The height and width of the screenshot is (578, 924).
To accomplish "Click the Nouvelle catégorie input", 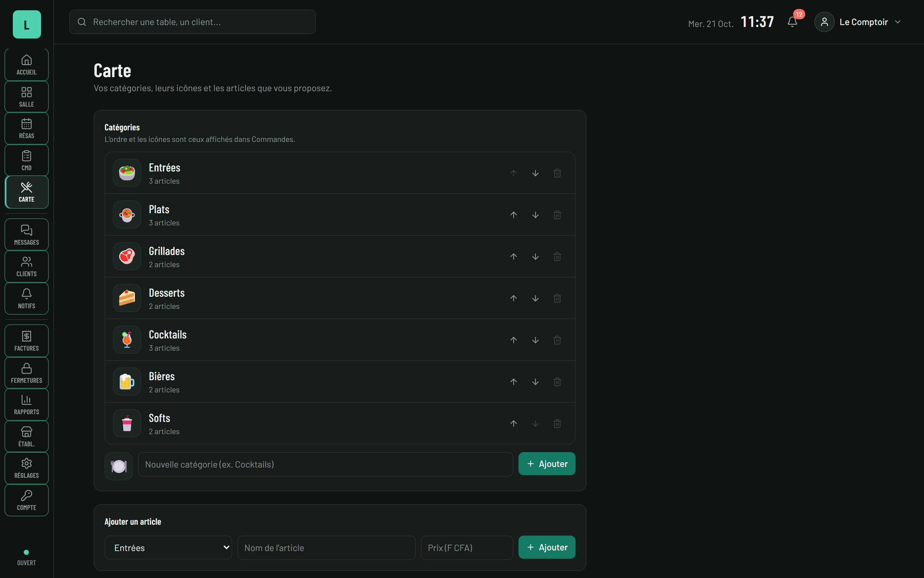I will pos(325,464).
